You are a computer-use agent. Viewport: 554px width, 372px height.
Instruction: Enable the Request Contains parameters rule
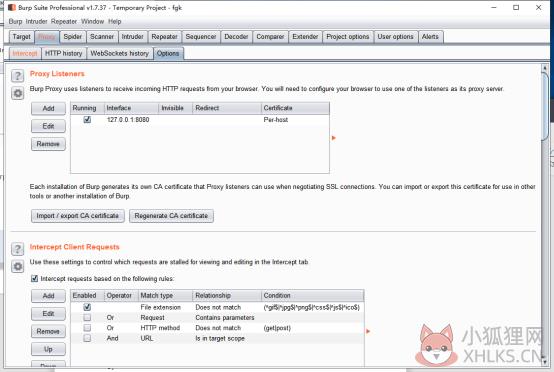click(87, 317)
